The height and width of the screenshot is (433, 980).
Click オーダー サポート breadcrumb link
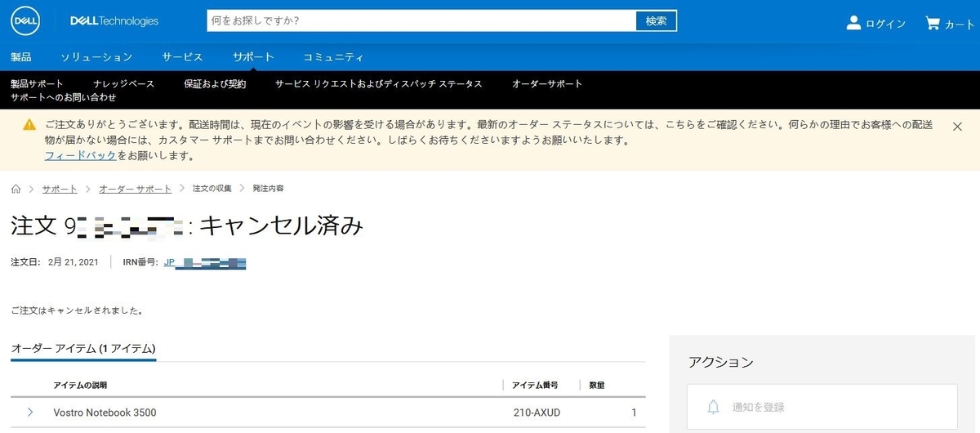[136, 189]
